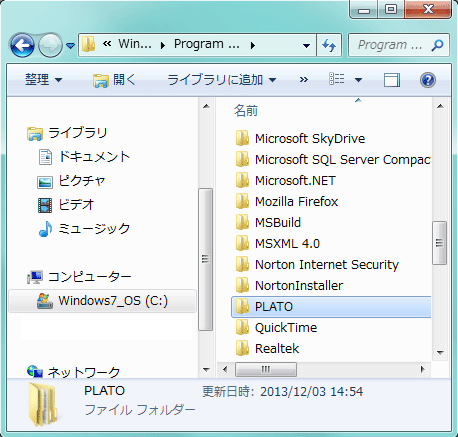Sort by the 名前 column header
This screenshot has width=458, height=437.
246,111
